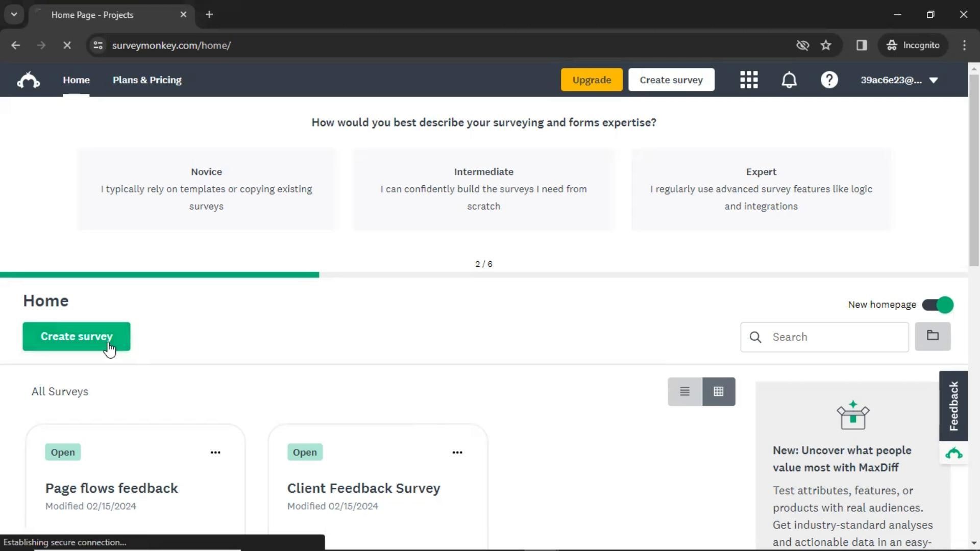Click the vertical page scrollbar
The image size is (980, 551).
click(x=973, y=169)
